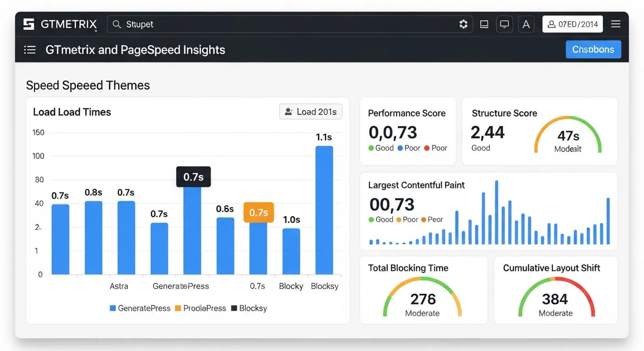Image resolution: width=644 pixels, height=351 pixels.
Task: Click in the Stupet search field
Action: [290, 24]
